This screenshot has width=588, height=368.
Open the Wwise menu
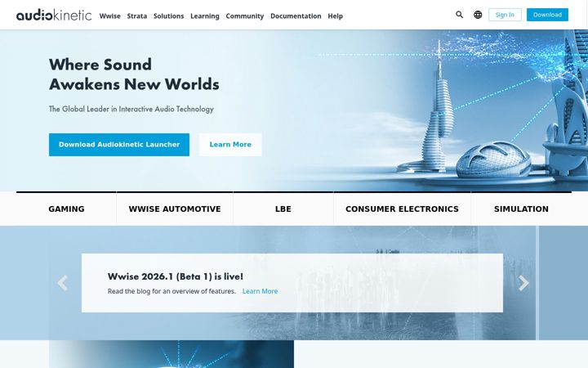pos(110,16)
